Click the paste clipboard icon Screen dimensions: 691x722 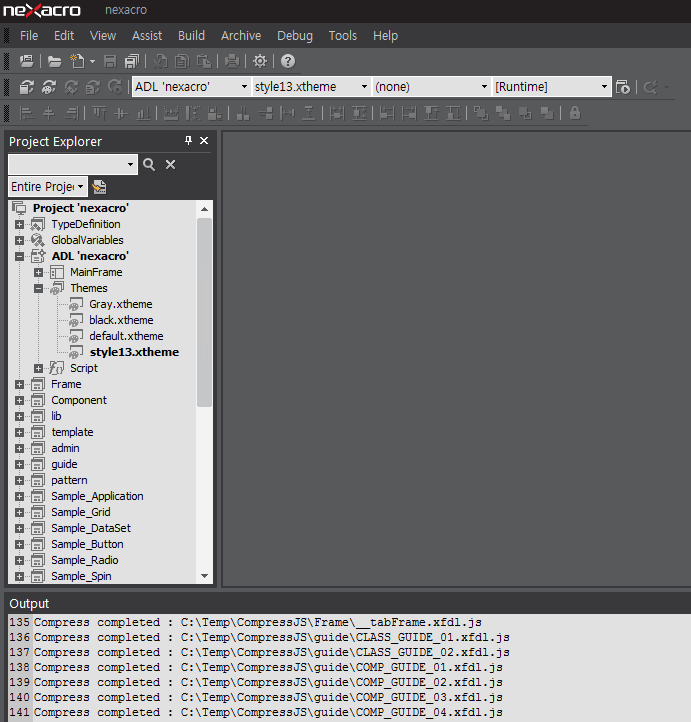click(204, 61)
